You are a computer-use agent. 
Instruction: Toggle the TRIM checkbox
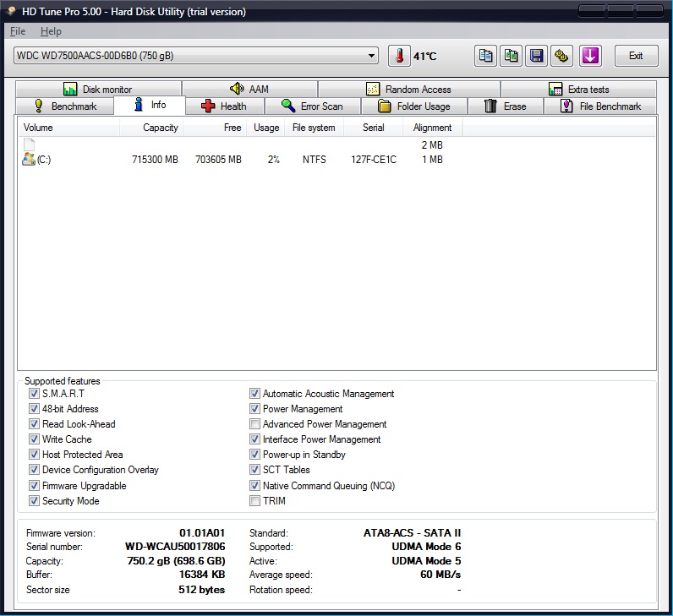(254, 501)
